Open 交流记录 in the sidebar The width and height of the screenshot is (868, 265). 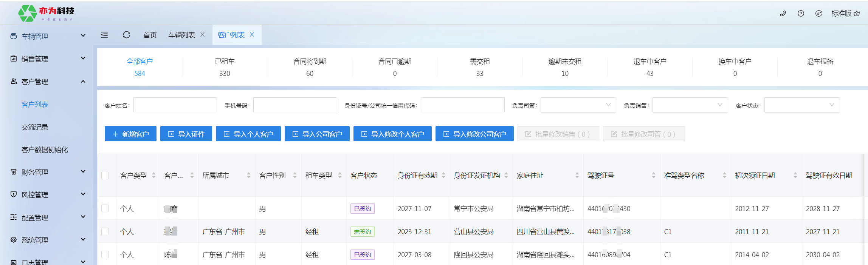pyautogui.click(x=35, y=127)
